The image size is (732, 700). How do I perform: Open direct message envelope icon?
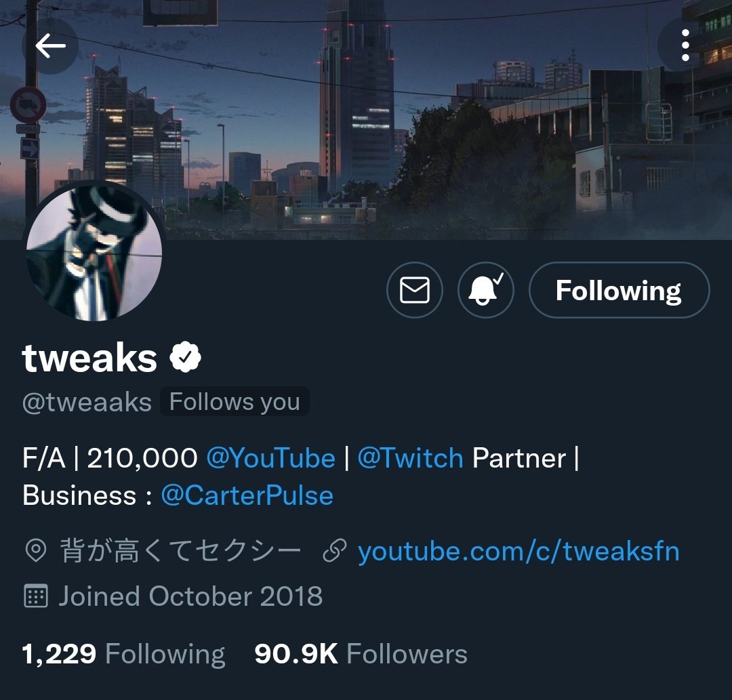click(415, 290)
